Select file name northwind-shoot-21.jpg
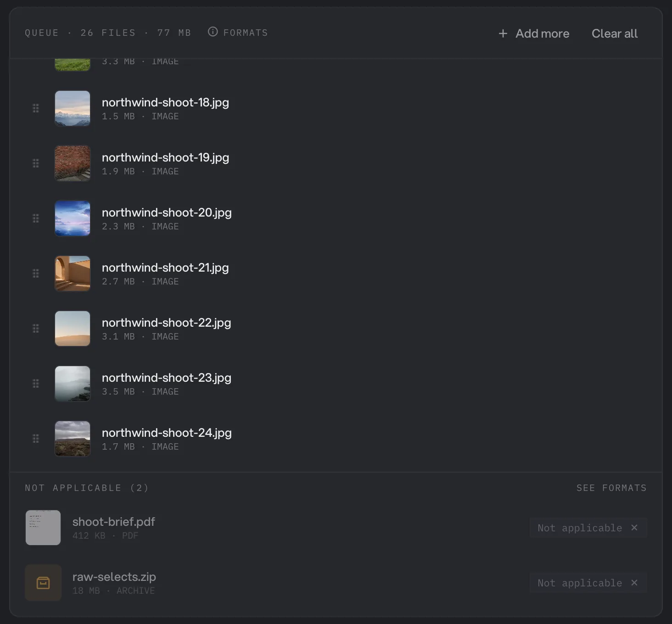 (165, 267)
